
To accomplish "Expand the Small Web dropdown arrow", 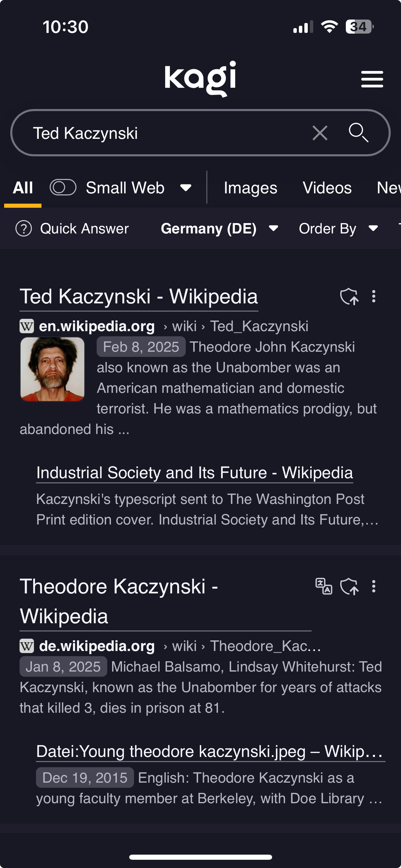I will click(186, 188).
